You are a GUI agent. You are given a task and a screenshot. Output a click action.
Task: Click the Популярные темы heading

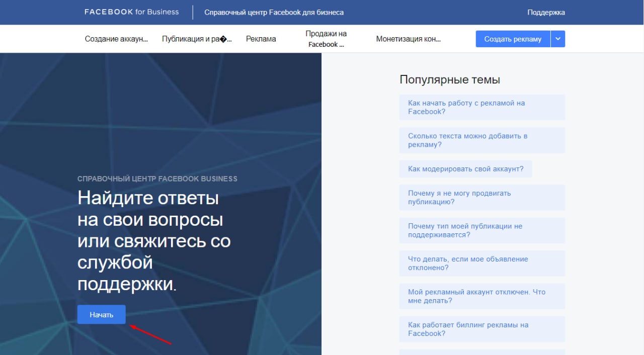pyautogui.click(x=450, y=79)
